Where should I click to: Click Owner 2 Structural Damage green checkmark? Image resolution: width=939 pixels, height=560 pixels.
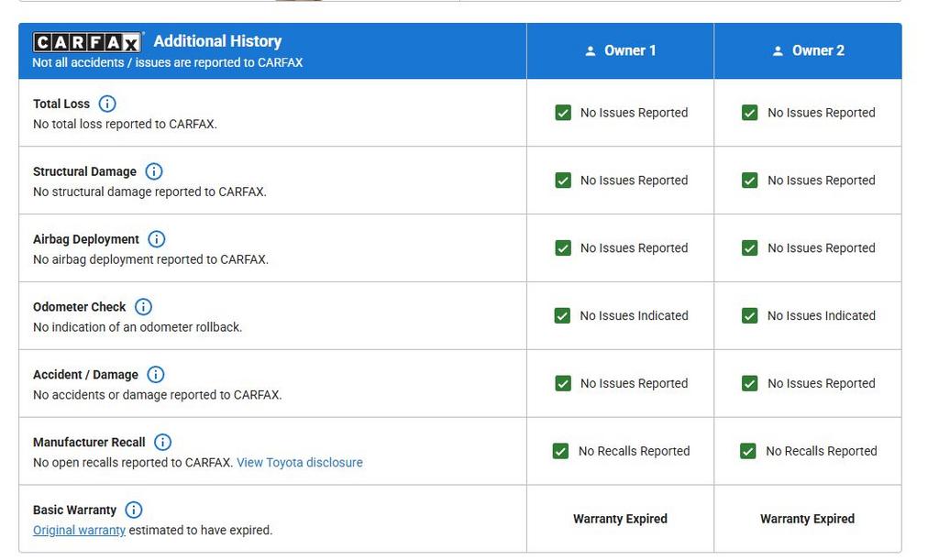click(x=750, y=181)
